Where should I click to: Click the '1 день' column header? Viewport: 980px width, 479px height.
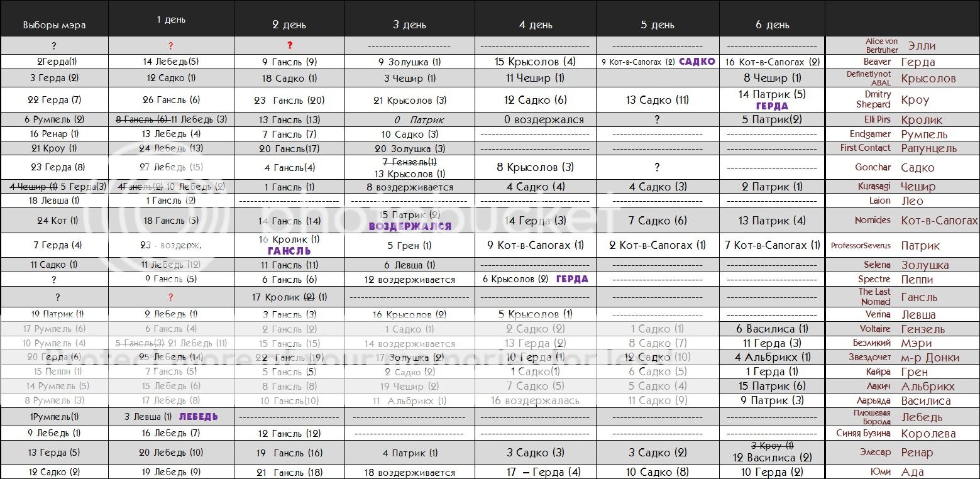pyautogui.click(x=171, y=19)
